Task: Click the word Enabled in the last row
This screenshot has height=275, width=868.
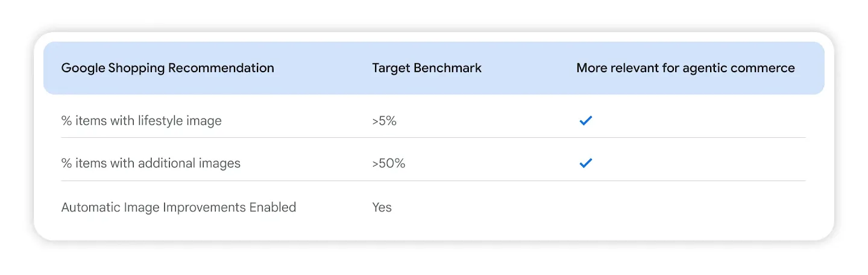Action: pos(272,208)
